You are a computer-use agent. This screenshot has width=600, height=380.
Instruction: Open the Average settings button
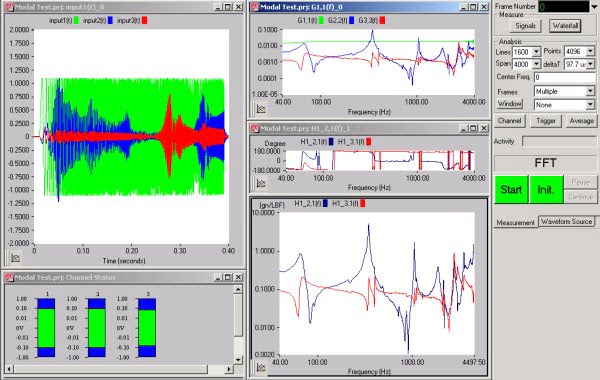[581, 121]
